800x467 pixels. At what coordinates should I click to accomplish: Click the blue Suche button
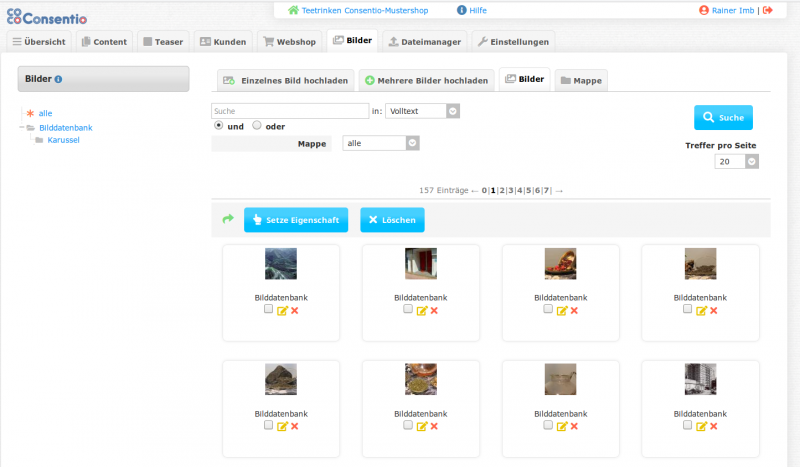tap(722, 118)
